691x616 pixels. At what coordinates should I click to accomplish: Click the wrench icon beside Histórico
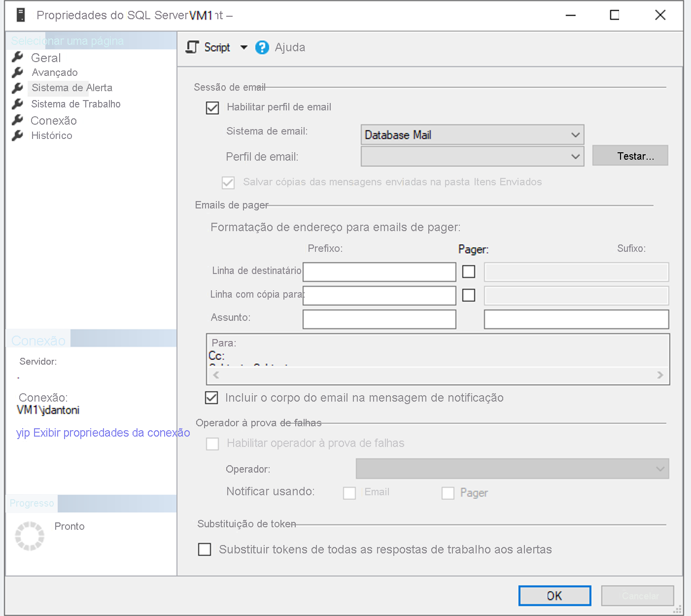click(18, 135)
